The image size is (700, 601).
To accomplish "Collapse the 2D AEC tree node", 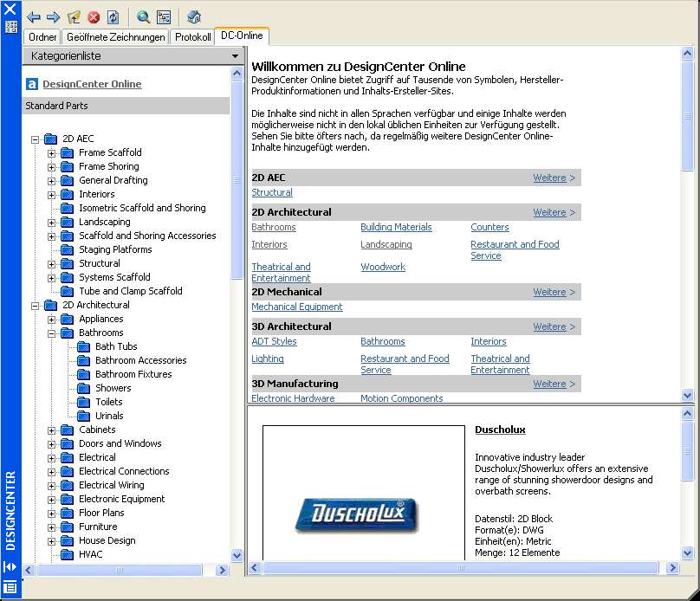I will point(36,139).
